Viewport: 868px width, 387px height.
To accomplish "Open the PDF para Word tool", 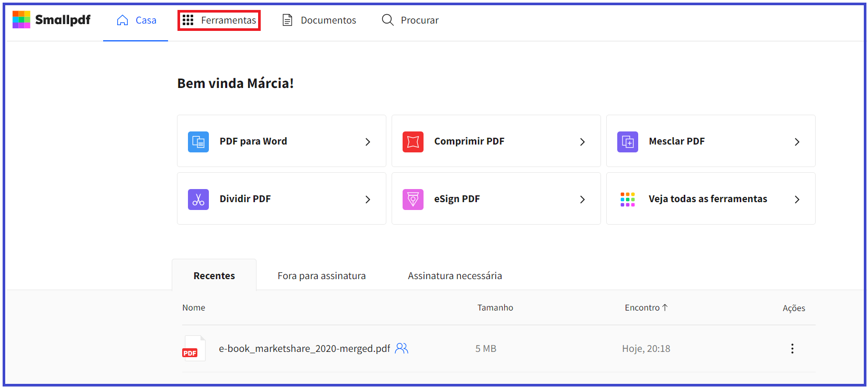I will coord(282,141).
